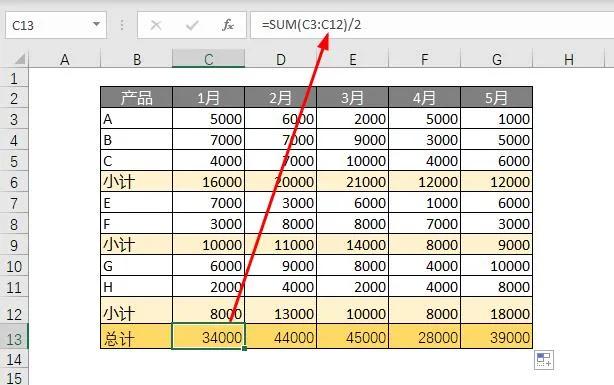Select cell F8 showing 7000

click(x=424, y=224)
